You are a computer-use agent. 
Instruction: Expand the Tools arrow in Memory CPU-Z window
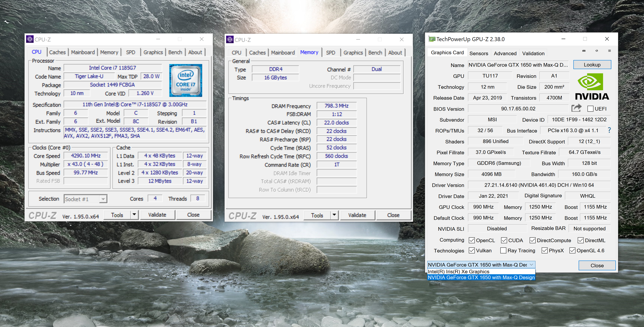pyautogui.click(x=334, y=215)
